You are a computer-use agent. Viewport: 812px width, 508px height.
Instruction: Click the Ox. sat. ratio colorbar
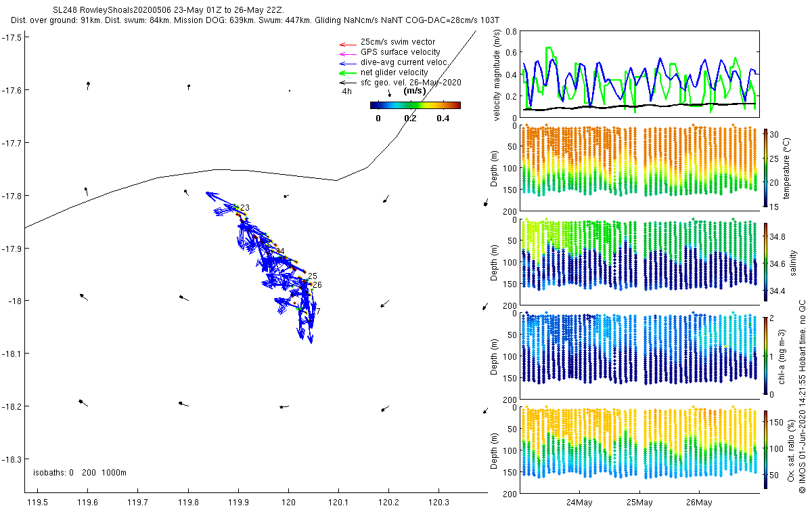point(765,450)
